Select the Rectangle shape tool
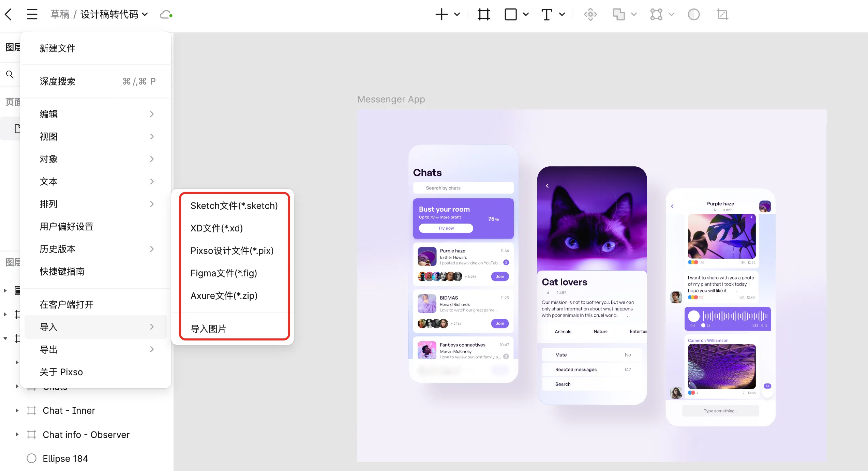 [510, 14]
